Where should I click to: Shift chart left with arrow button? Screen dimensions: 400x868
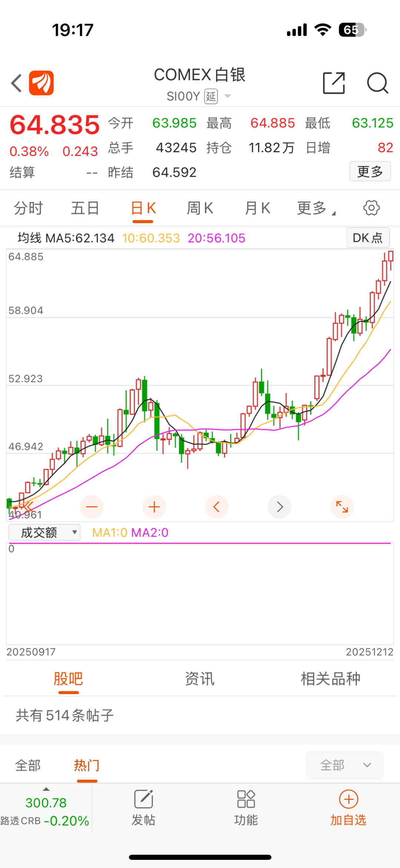point(217,507)
